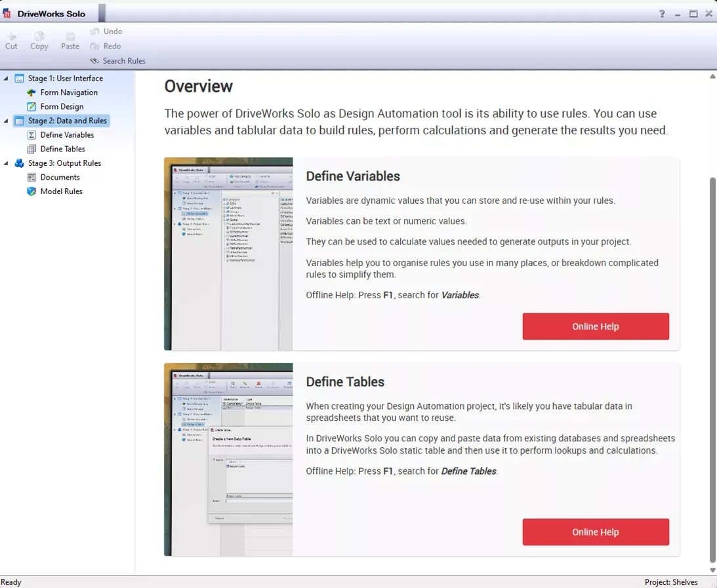Image resolution: width=717 pixels, height=588 pixels.
Task: Click the Search Rules text label
Action: (x=124, y=61)
